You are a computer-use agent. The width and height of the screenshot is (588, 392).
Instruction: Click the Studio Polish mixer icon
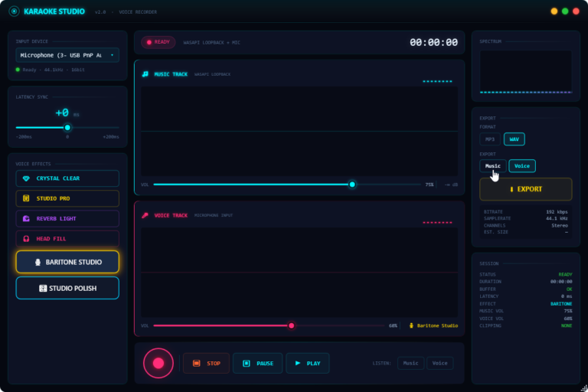[43, 288]
